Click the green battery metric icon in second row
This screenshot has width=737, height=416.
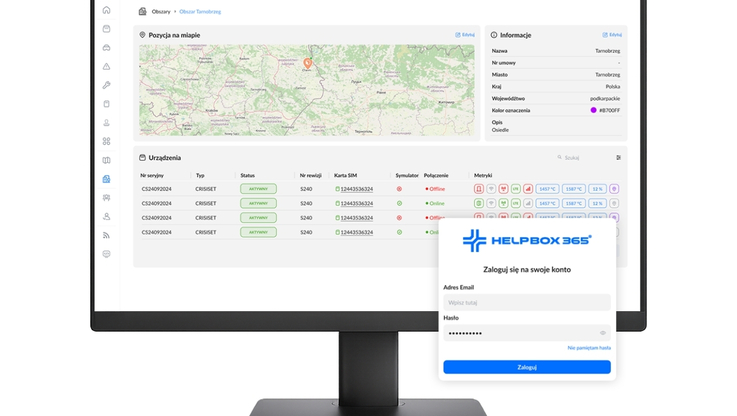click(478, 204)
